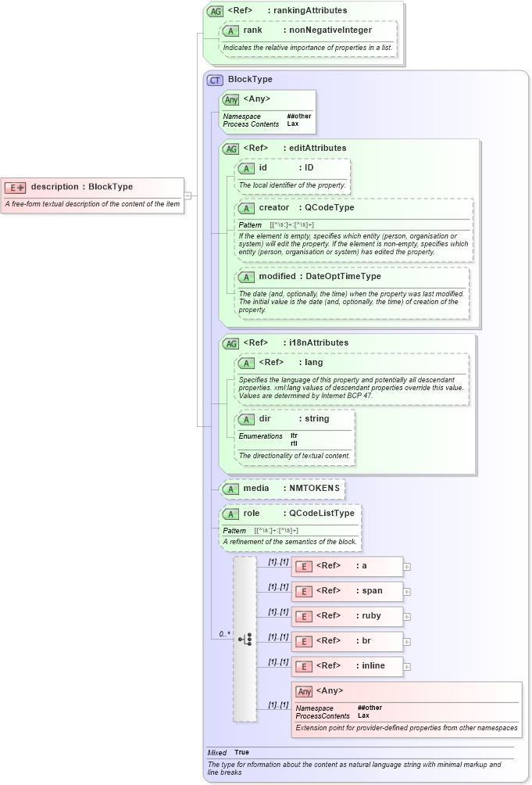Select the BlockType title text
This screenshot has height=785, width=532.
tap(250, 79)
